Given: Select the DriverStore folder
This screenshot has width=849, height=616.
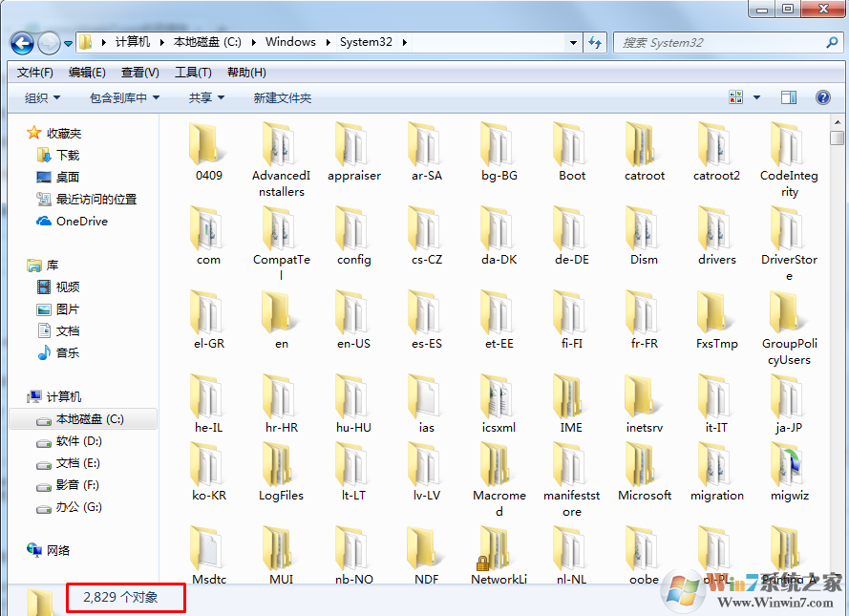Looking at the screenshot, I should point(789,244).
